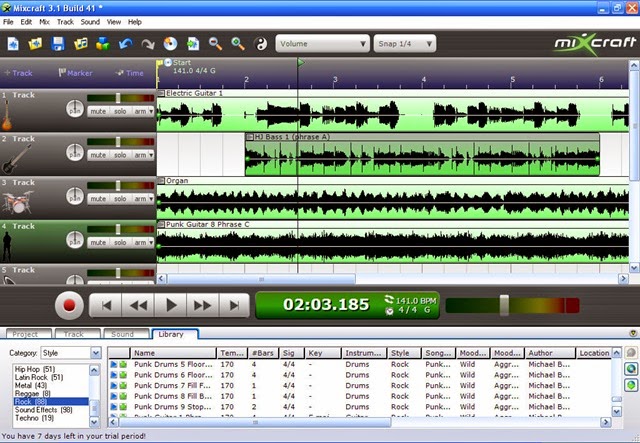Switch to the Project tab

tap(29, 334)
